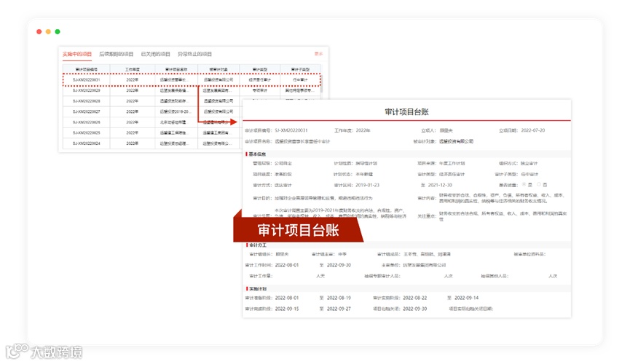Viewport: 630px width, 364px height.
Task: Click the 审计项目台账 title of the detail panel
Action: 406,112
